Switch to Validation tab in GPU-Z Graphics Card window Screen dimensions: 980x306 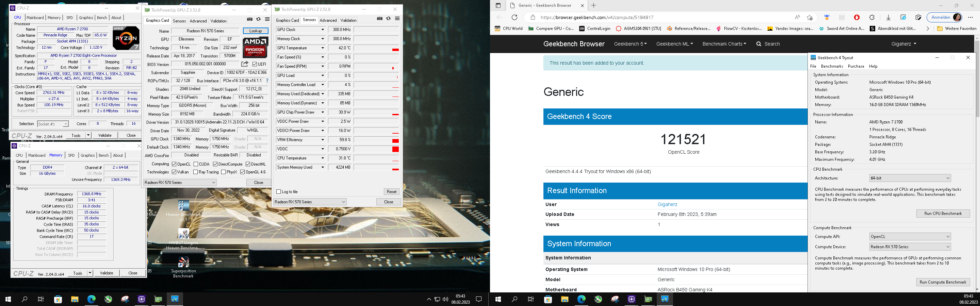click(x=218, y=21)
